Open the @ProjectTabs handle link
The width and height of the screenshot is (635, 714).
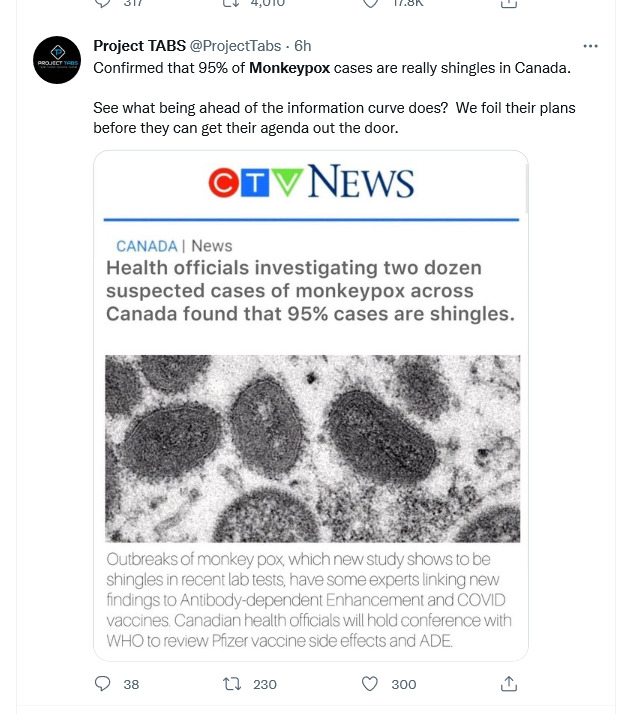(x=235, y=46)
